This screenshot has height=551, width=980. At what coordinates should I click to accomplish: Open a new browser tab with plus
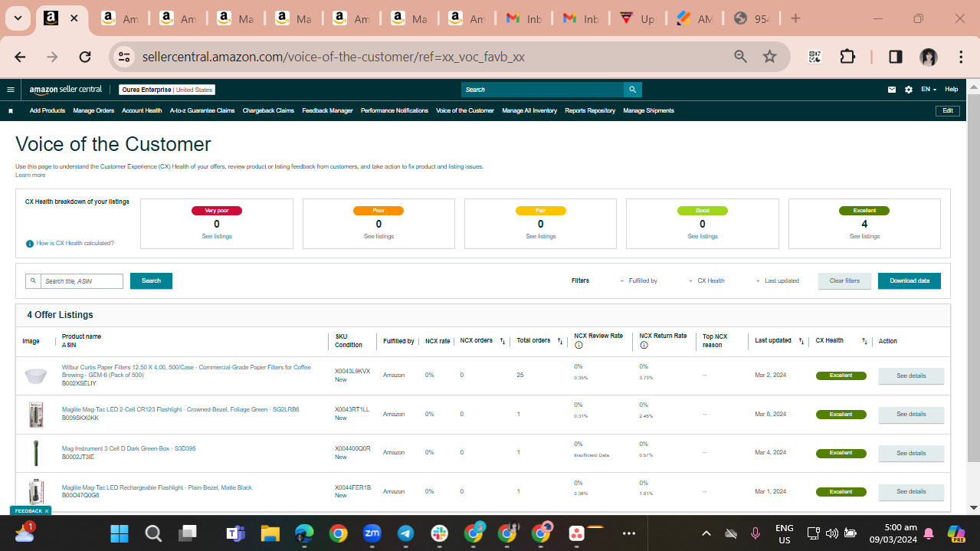(x=795, y=18)
